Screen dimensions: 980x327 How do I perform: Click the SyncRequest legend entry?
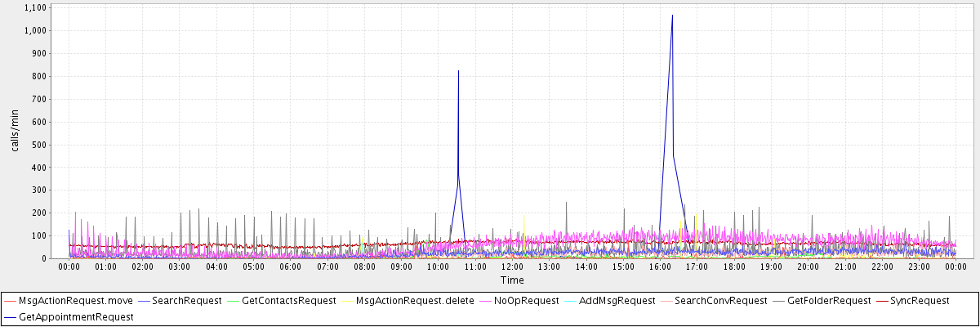coord(923,301)
